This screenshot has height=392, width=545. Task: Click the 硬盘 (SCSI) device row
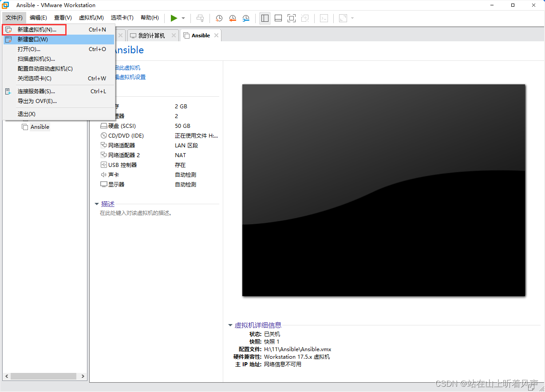[159, 126]
